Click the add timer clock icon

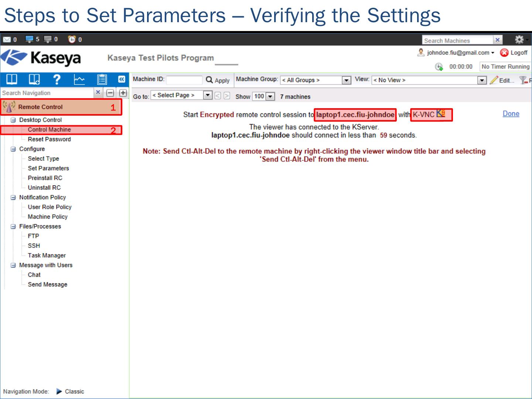pos(439,66)
